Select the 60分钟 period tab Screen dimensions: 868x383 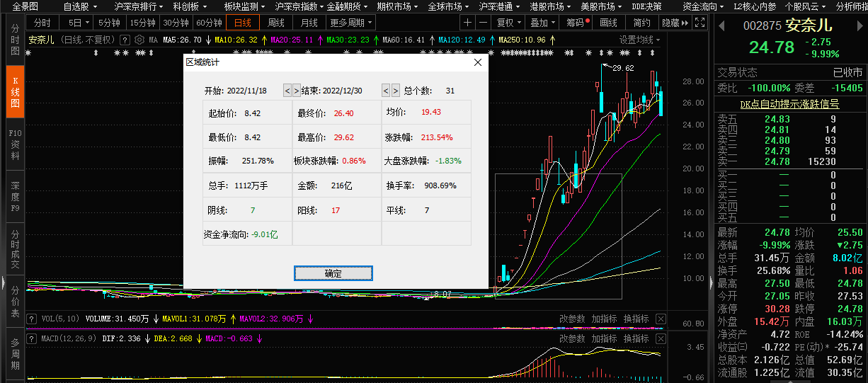coord(209,23)
